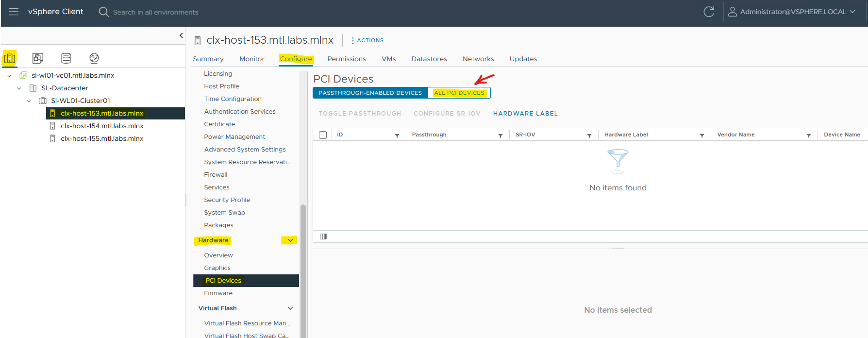This screenshot has width=868, height=338.
Task: Collapse the sl-wl01-vc01 tree node
Action: coord(9,75)
